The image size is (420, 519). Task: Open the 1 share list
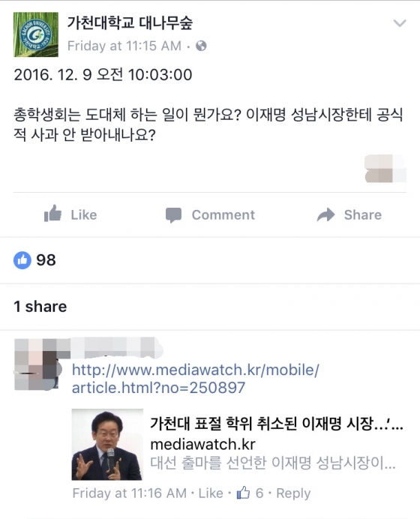[40, 307]
